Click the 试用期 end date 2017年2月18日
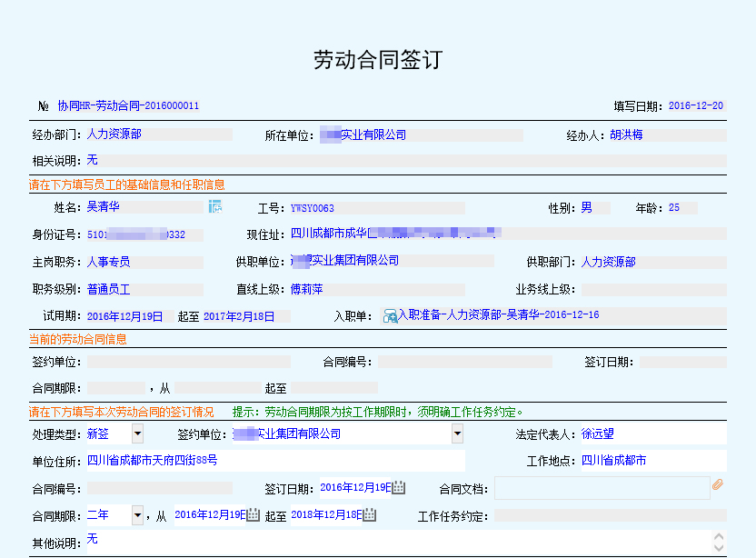 [x=239, y=316]
